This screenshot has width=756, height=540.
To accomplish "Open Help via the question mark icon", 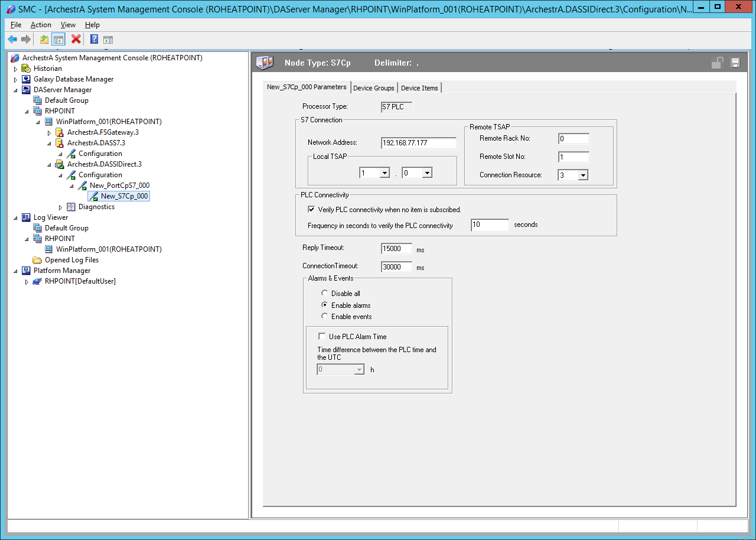I will 94,40.
